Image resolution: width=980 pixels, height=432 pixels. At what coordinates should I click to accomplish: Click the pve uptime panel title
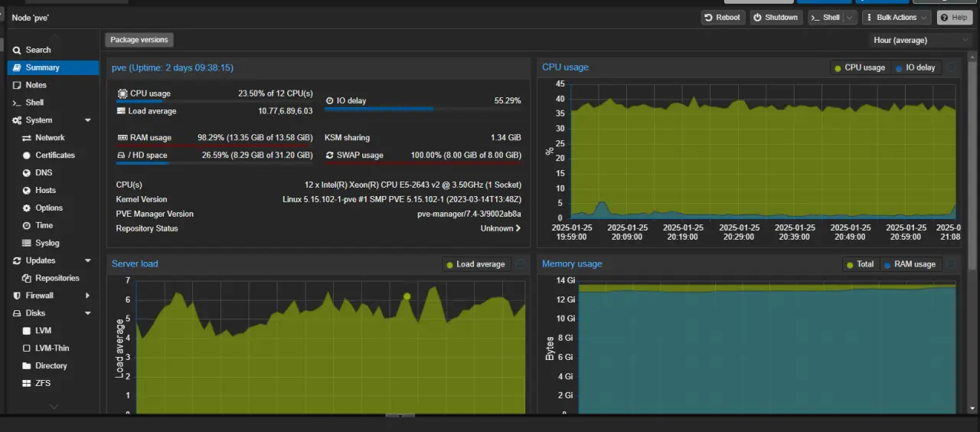(172, 67)
